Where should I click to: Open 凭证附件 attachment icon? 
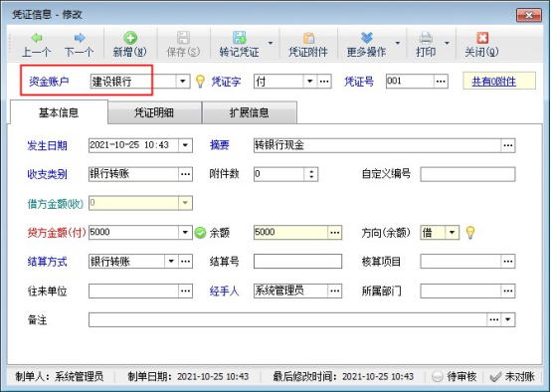(308, 38)
